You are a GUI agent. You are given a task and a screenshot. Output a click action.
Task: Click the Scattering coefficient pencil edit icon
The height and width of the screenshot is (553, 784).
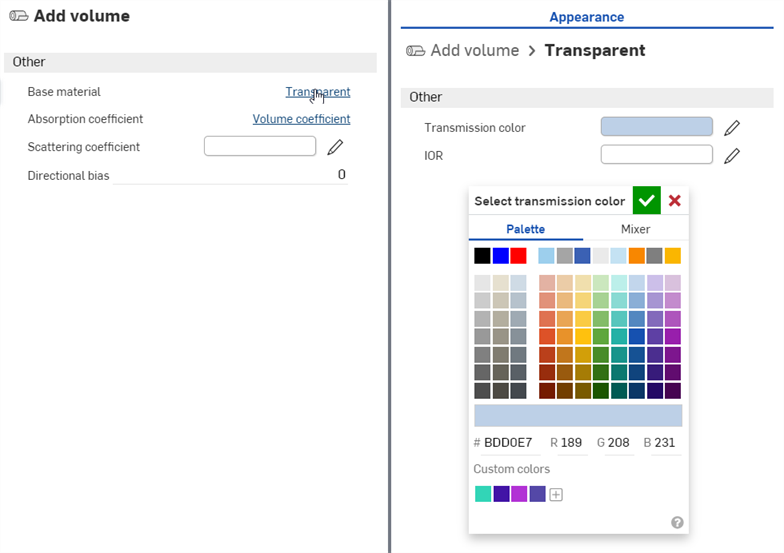pyautogui.click(x=336, y=147)
